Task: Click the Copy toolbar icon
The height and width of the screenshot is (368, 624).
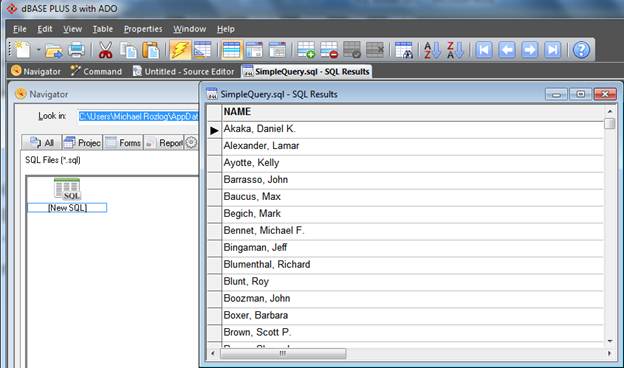Action: pyautogui.click(x=128, y=50)
